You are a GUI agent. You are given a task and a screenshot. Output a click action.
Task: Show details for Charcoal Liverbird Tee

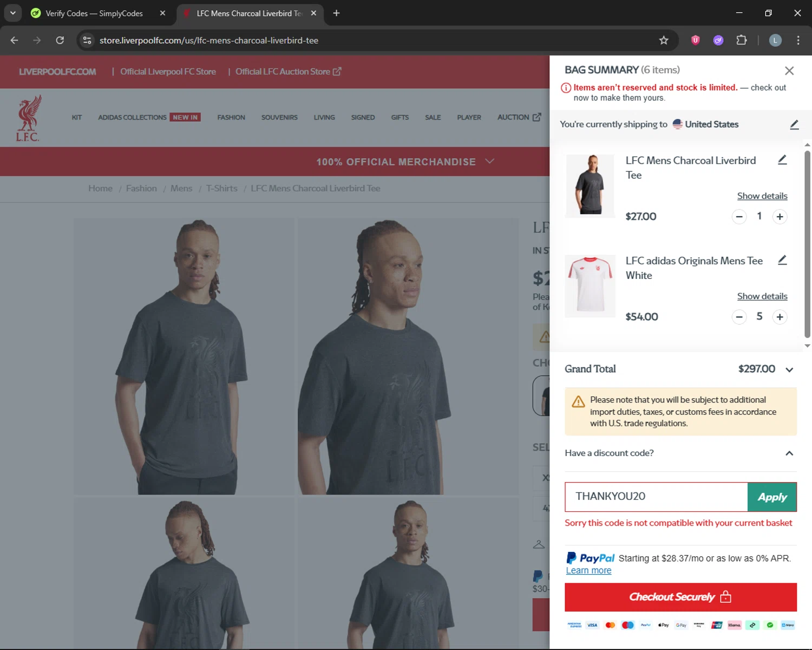762,196
